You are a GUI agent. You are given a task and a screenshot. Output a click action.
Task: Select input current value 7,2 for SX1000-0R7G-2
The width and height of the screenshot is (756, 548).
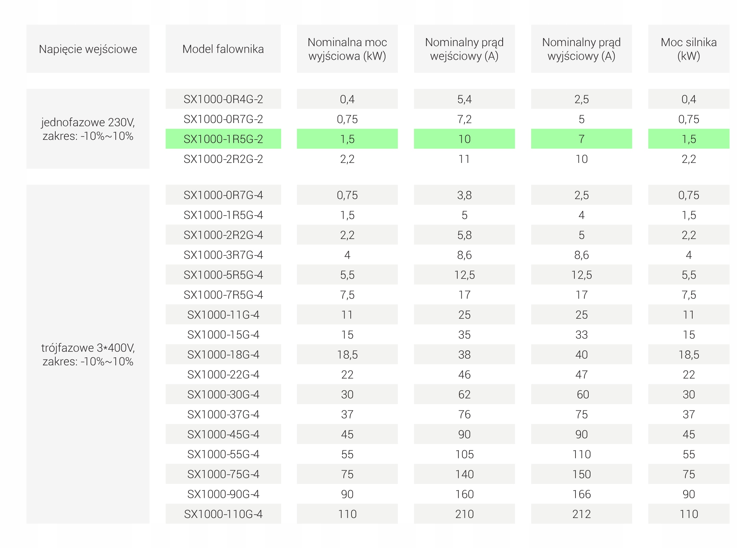(x=464, y=119)
